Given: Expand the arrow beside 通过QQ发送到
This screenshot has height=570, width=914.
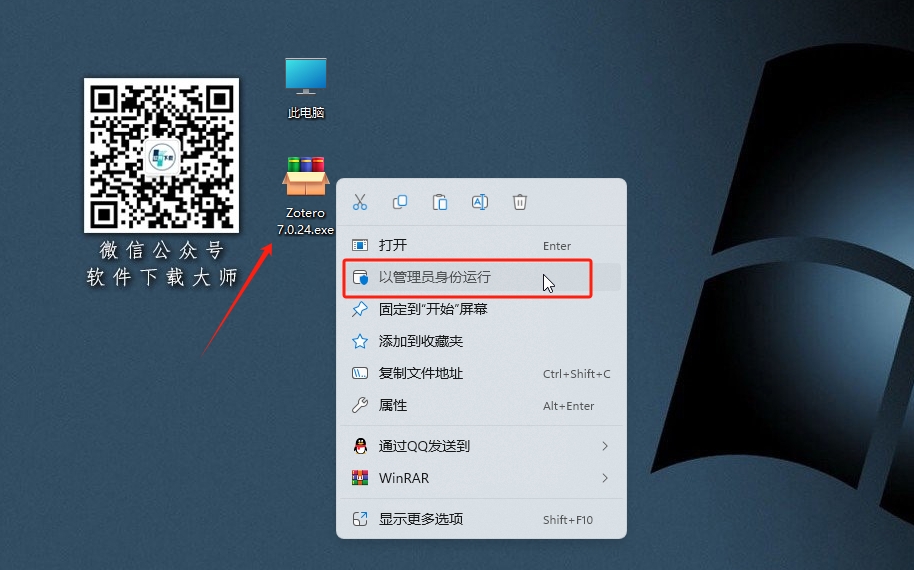Looking at the screenshot, I should (605, 446).
